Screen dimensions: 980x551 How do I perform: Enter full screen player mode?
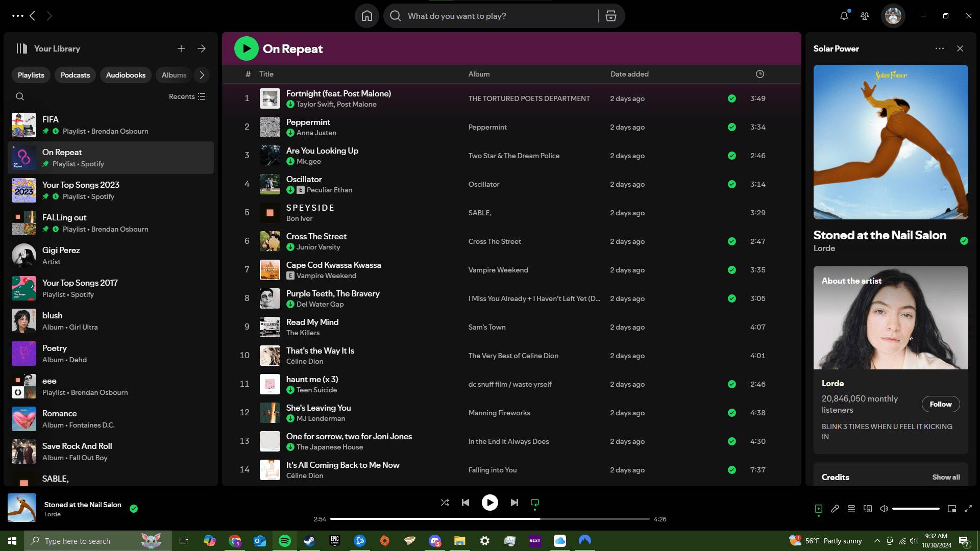(x=968, y=509)
